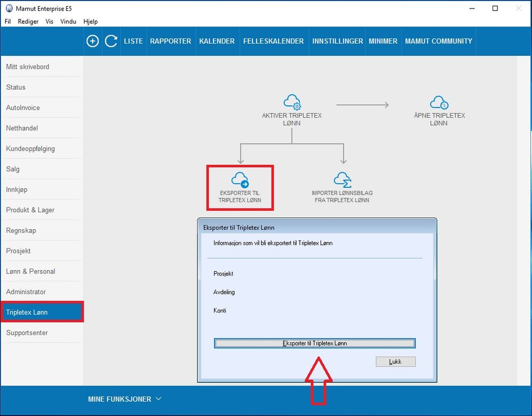532x416 pixels.
Task: Open Innstillinger in the top toolbar
Action: click(x=338, y=41)
